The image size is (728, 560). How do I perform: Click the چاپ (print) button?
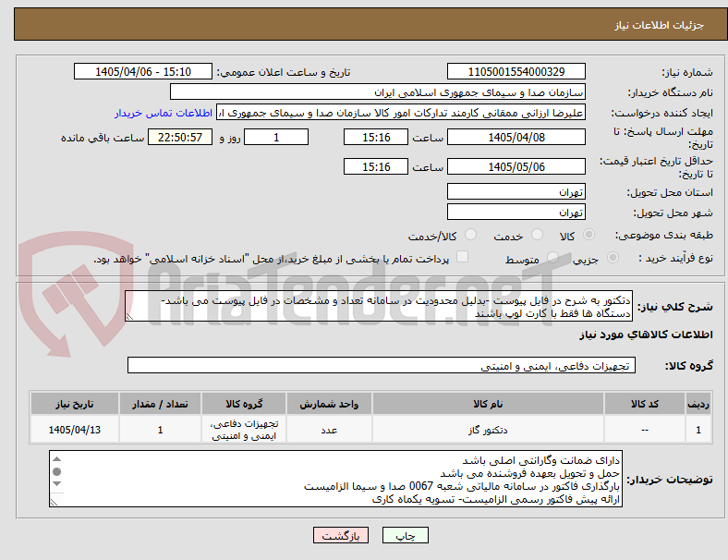[405, 536]
